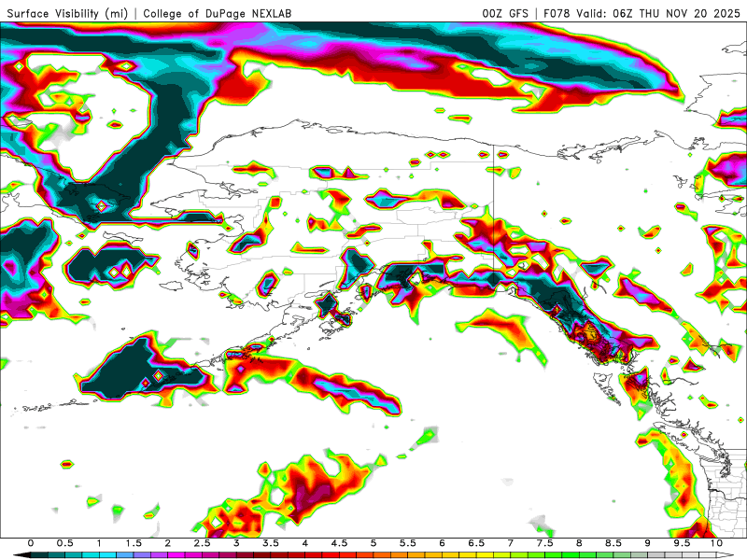Click the green colorbar swatch below the '8' label
This screenshot has width=747, height=560.
[x=588, y=555]
